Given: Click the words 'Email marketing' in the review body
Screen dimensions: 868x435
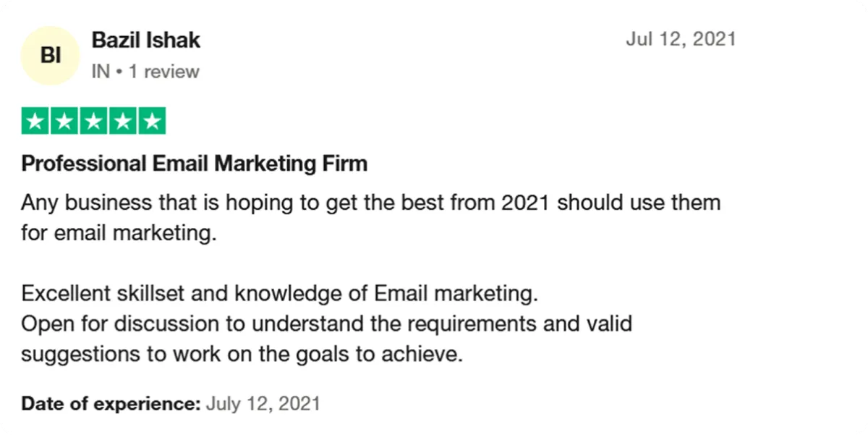Looking at the screenshot, I should 456,295.
